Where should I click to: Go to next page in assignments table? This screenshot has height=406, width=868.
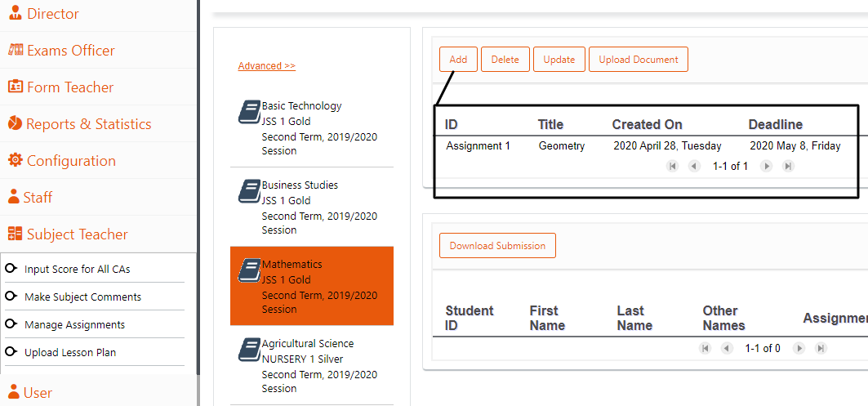tap(766, 166)
